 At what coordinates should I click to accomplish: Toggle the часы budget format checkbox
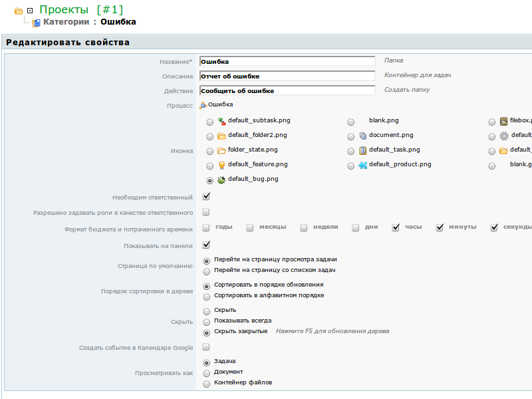396,227
